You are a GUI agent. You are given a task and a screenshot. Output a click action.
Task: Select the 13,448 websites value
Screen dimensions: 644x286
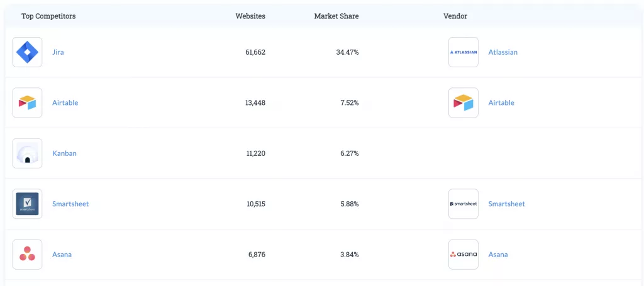[255, 102]
